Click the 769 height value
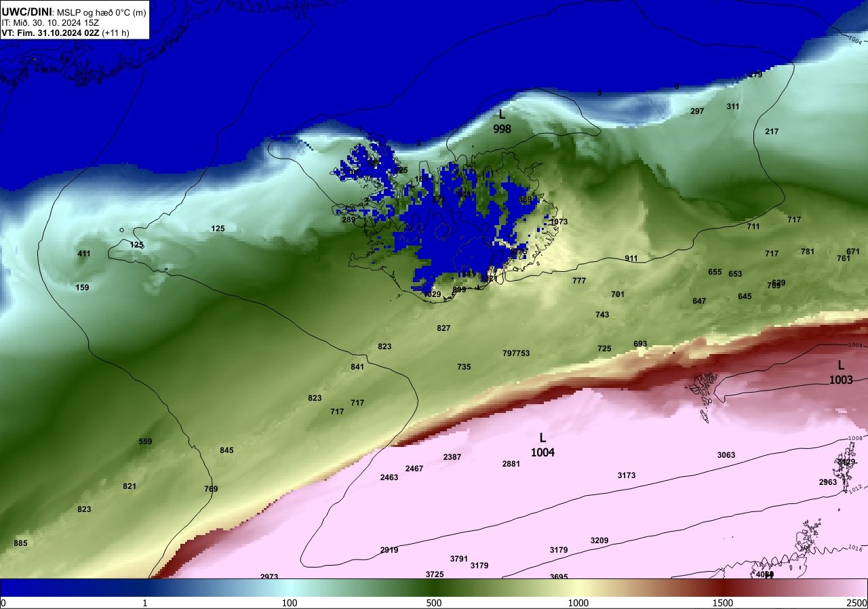Viewport: 868px width, 609px height. pyautogui.click(x=211, y=489)
